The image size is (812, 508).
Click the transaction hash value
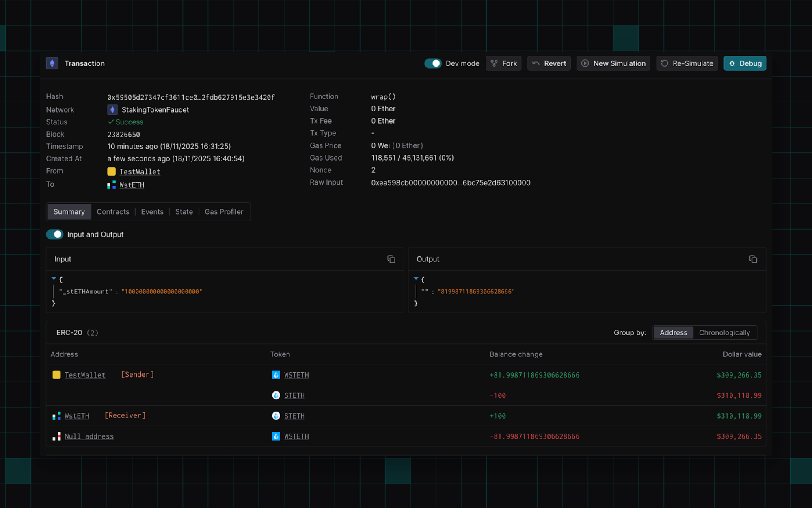tap(191, 97)
